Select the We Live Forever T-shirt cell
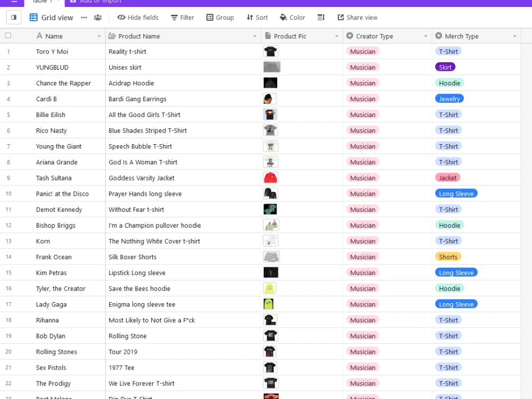Image resolution: width=532 pixels, height=399 pixels. point(183,384)
